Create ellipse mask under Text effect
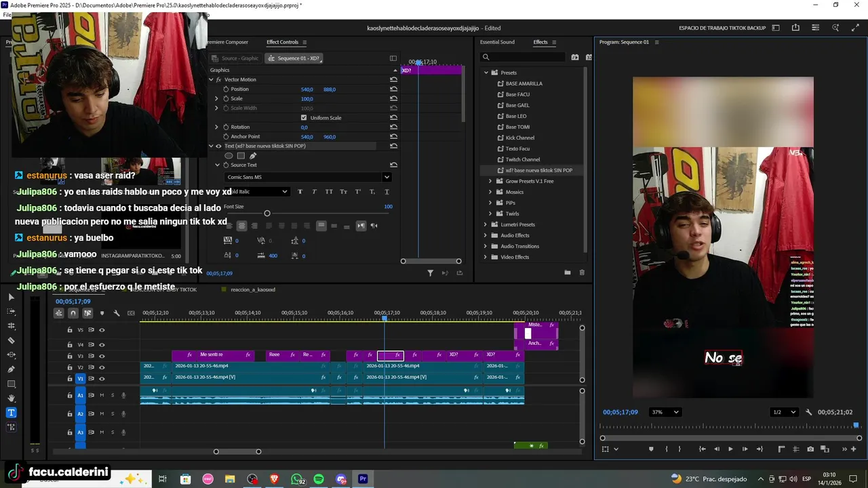The image size is (868, 488). [229, 156]
